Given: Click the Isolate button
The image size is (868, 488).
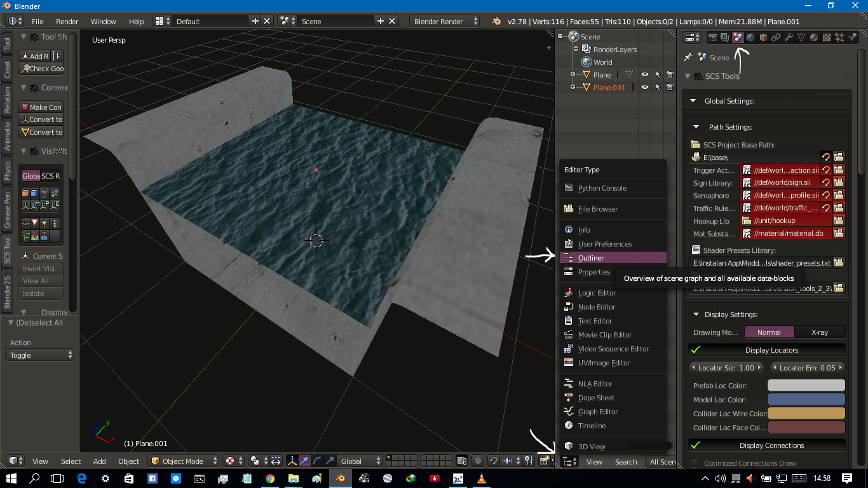Looking at the screenshot, I should click(x=41, y=293).
